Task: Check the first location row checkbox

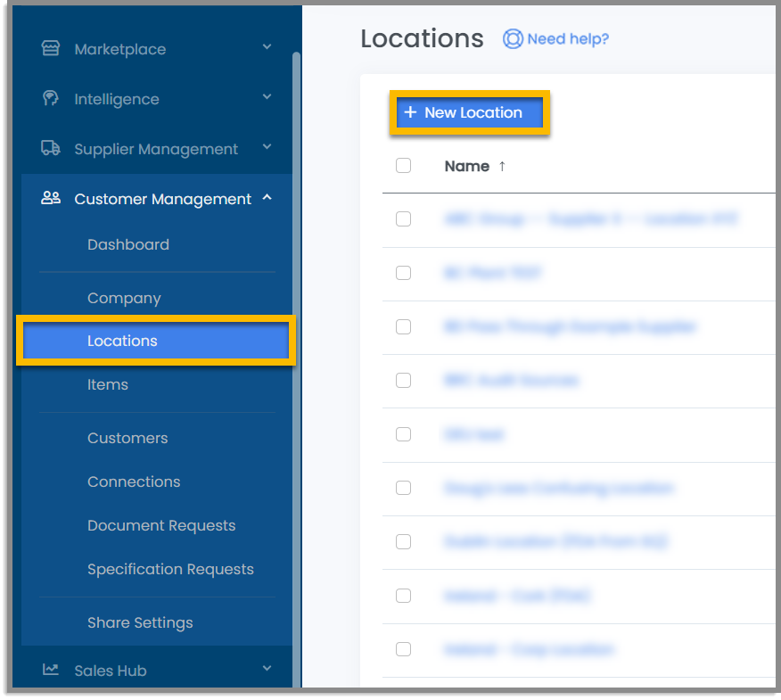Action: [403, 219]
